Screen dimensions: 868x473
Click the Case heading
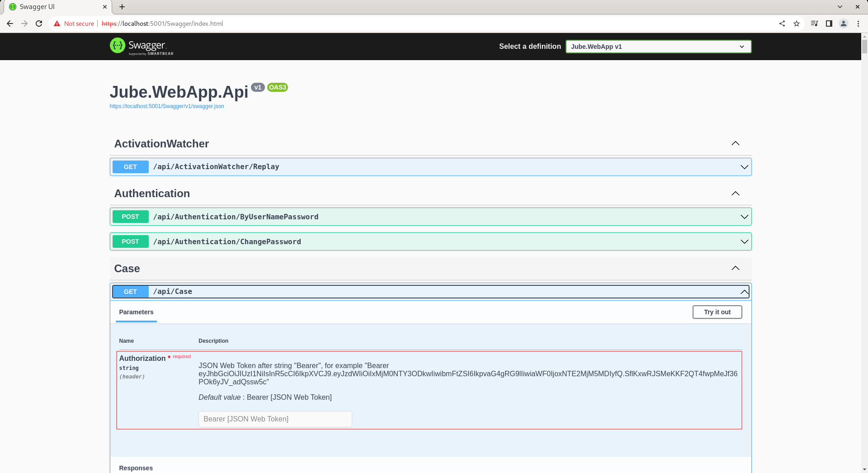click(127, 269)
